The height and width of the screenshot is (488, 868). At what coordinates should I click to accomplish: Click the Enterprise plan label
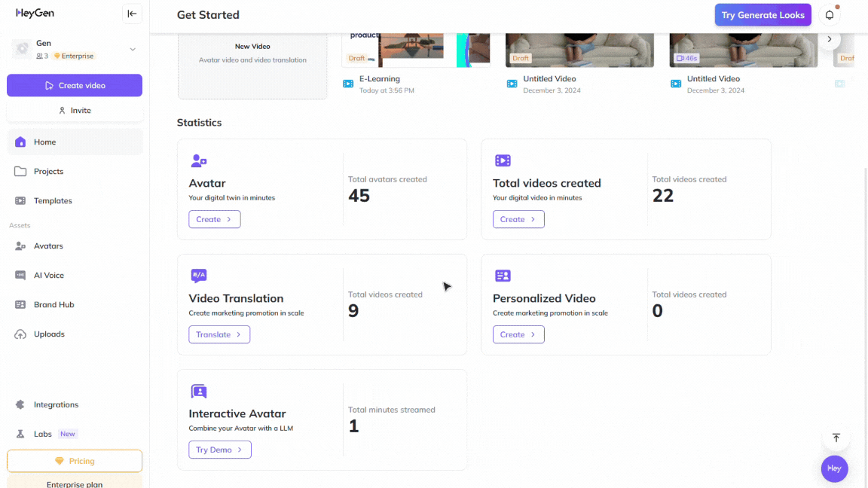pos(75,484)
